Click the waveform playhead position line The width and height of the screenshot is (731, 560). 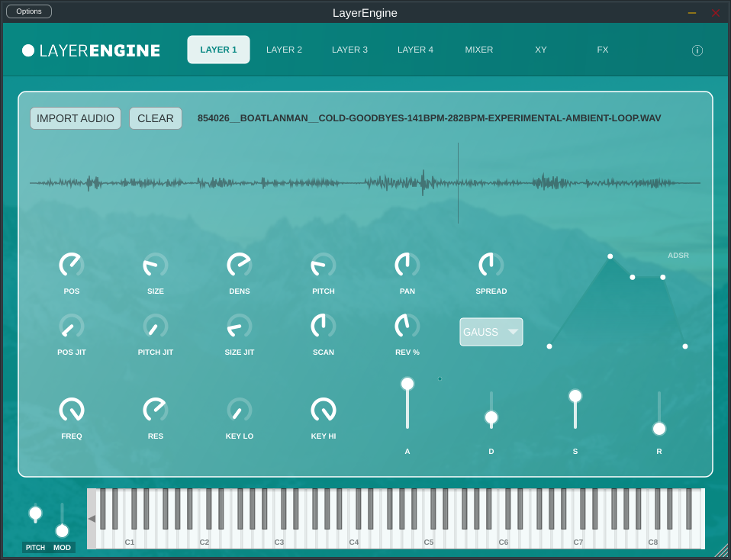tap(458, 183)
